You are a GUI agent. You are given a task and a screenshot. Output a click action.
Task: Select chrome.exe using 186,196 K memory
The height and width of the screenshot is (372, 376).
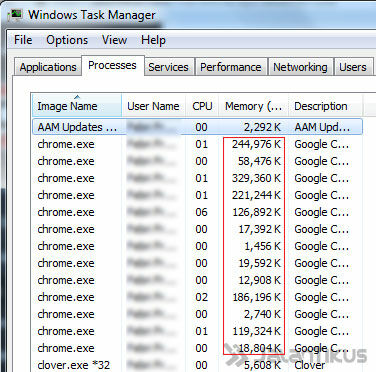[x=197, y=297]
